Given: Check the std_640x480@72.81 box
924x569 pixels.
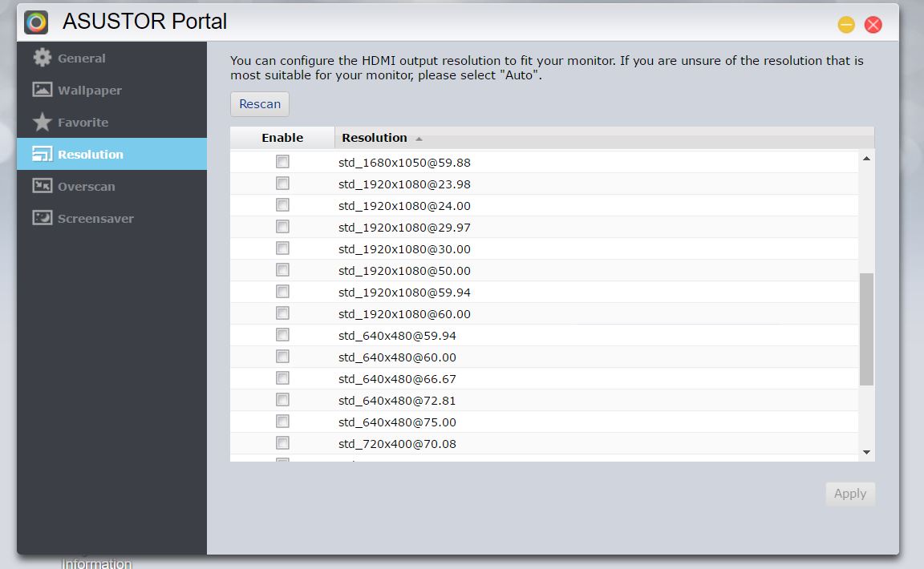Looking at the screenshot, I should pyautogui.click(x=283, y=399).
